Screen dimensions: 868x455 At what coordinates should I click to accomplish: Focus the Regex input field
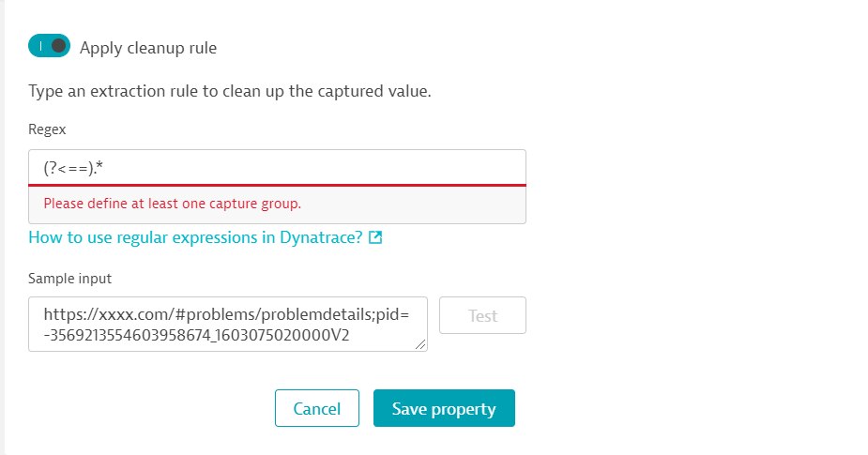277,167
